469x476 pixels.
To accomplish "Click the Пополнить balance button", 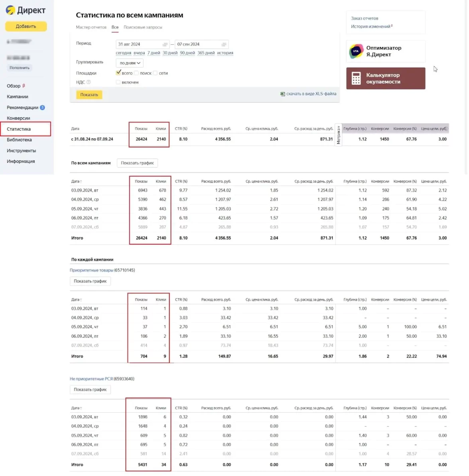I will point(20,68).
